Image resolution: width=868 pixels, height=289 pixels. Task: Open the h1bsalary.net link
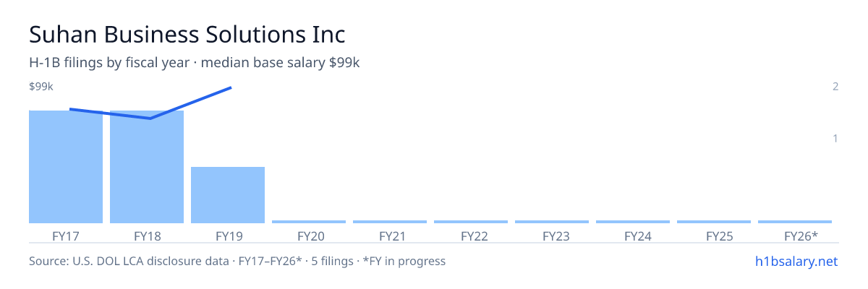tap(796, 261)
